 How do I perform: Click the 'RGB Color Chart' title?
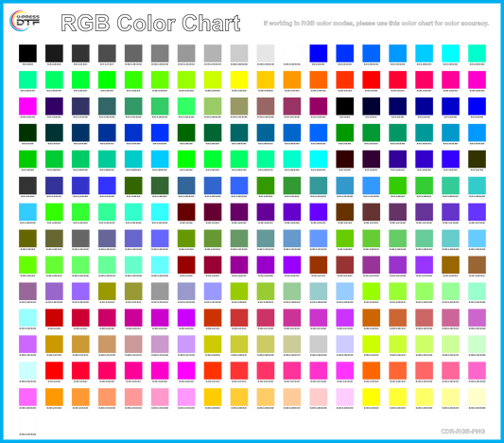click(150, 23)
